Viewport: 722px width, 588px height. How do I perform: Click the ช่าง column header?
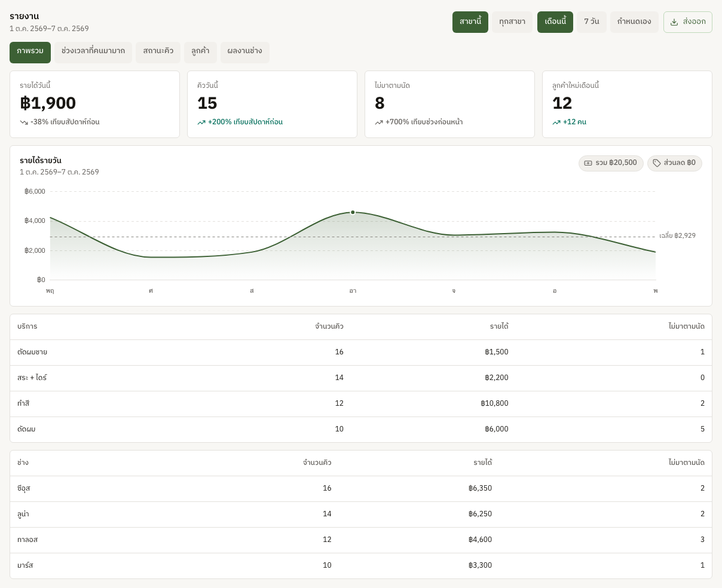(x=23, y=463)
